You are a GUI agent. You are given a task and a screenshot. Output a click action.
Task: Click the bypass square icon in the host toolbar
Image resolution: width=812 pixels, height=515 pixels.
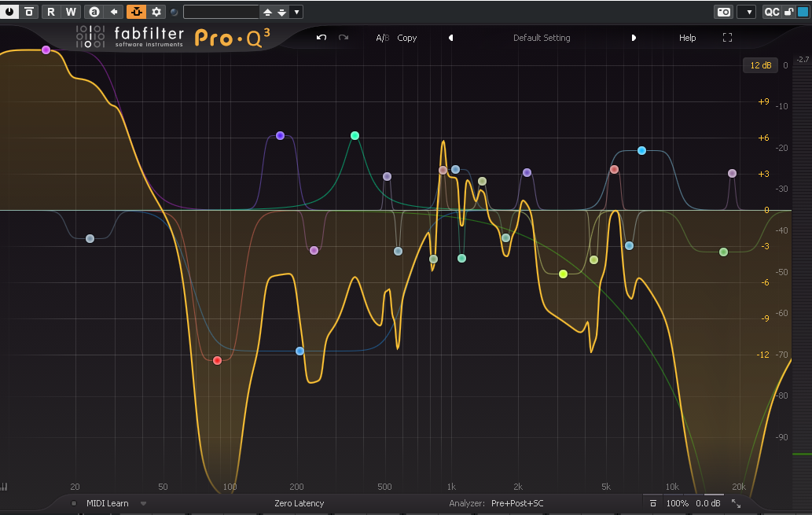click(30, 11)
